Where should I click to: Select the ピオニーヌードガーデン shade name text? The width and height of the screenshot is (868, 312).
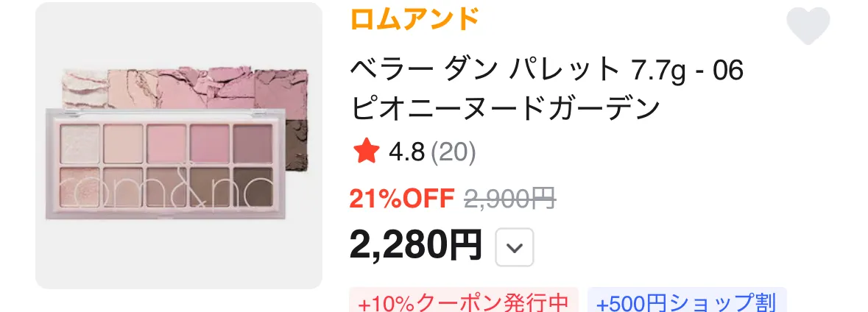505,108
